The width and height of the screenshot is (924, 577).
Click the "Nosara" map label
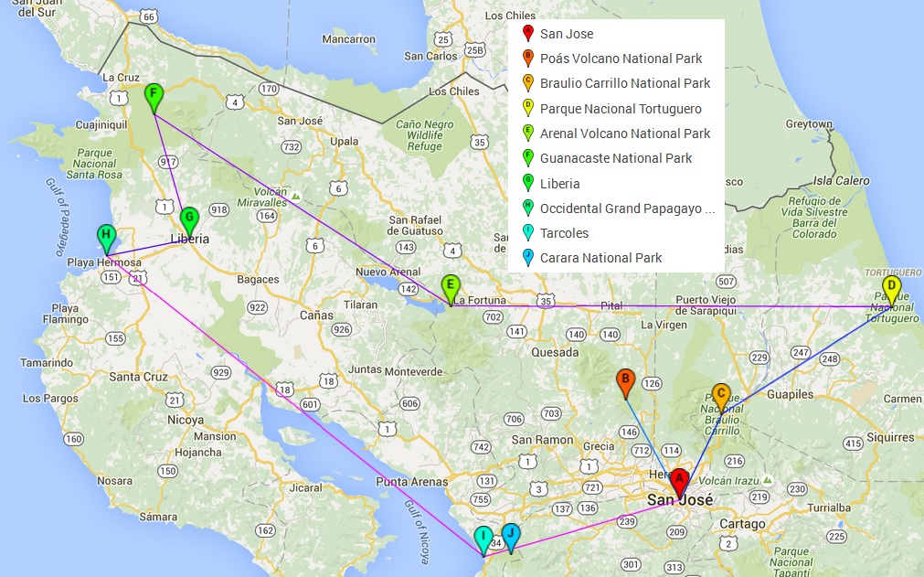click(114, 481)
